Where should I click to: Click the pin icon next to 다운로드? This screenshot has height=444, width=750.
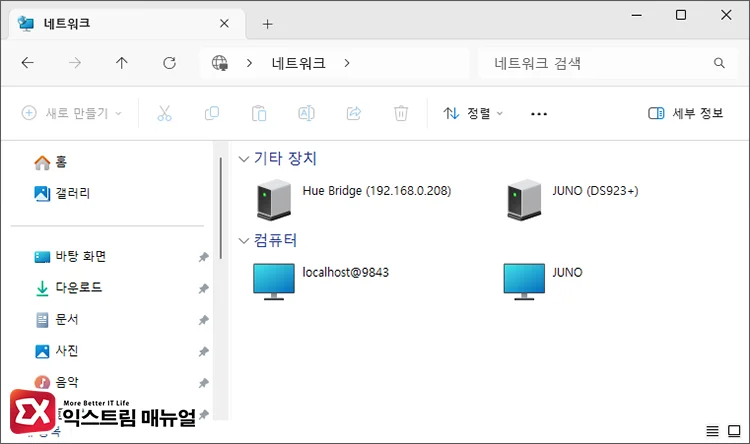click(x=203, y=289)
